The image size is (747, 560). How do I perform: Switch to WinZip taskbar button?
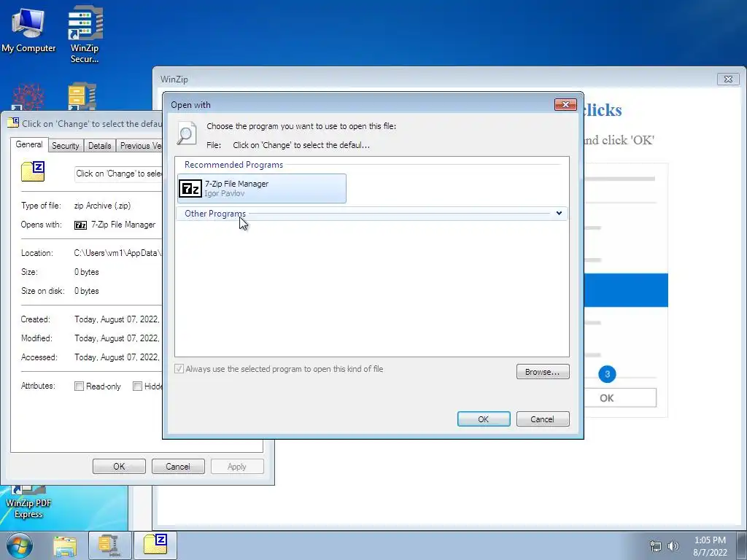pos(109,545)
